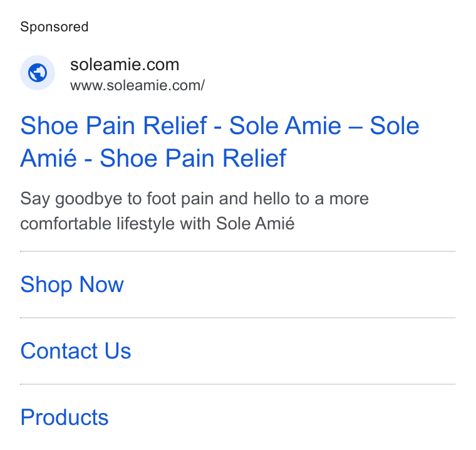476x450 pixels.
Task: Go to the Products sitelink
Action: point(65,417)
